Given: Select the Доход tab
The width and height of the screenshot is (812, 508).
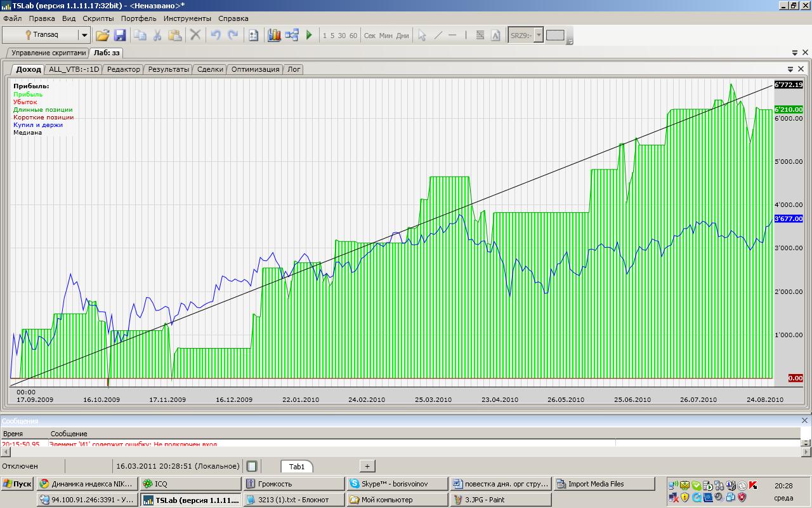Looking at the screenshot, I should pos(29,69).
